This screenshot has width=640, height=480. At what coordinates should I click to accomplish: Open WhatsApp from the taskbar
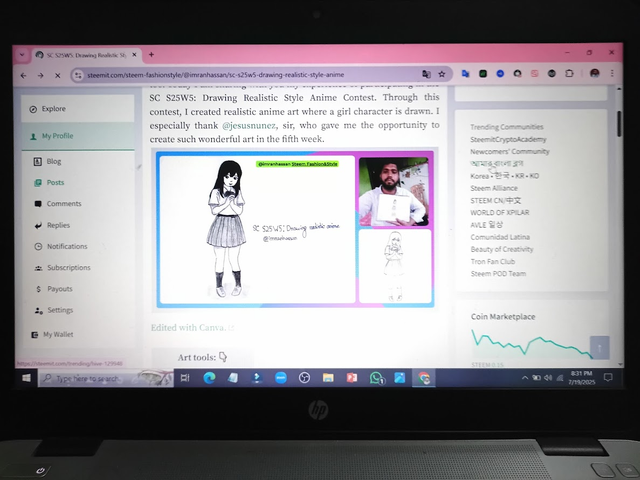pyautogui.click(x=376, y=378)
